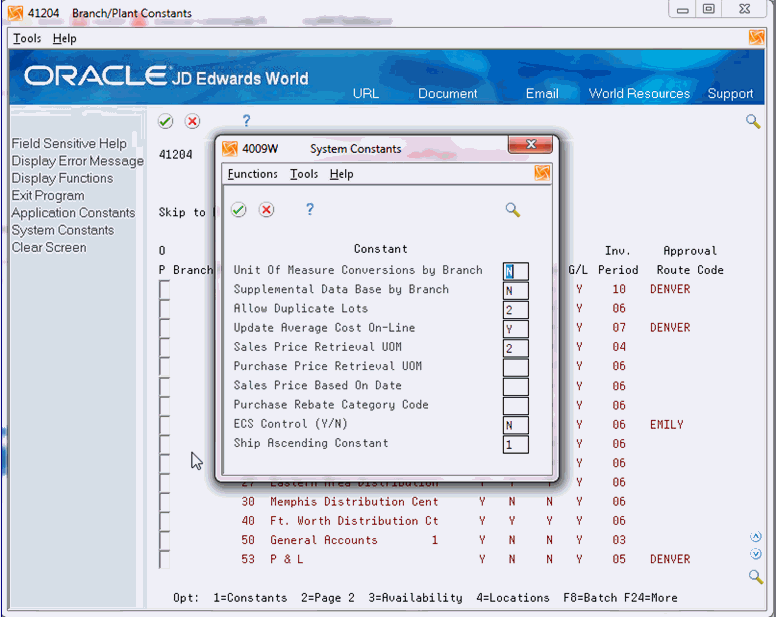Click the 'F8=Batch' function key text

click(591, 598)
